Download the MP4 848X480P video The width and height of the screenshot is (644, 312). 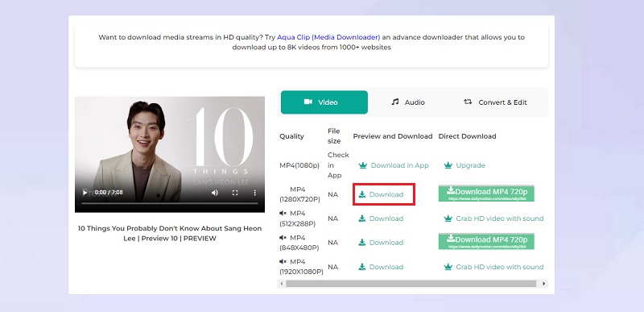[381, 243]
